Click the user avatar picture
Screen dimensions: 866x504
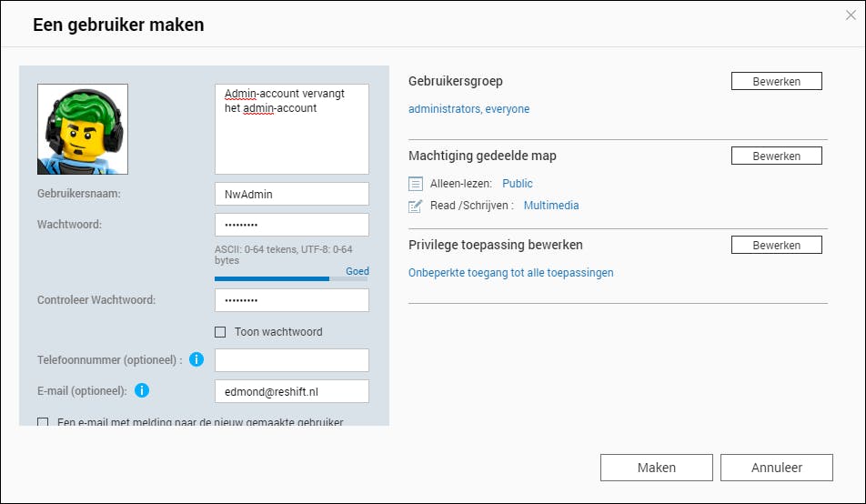coord(83,129)
